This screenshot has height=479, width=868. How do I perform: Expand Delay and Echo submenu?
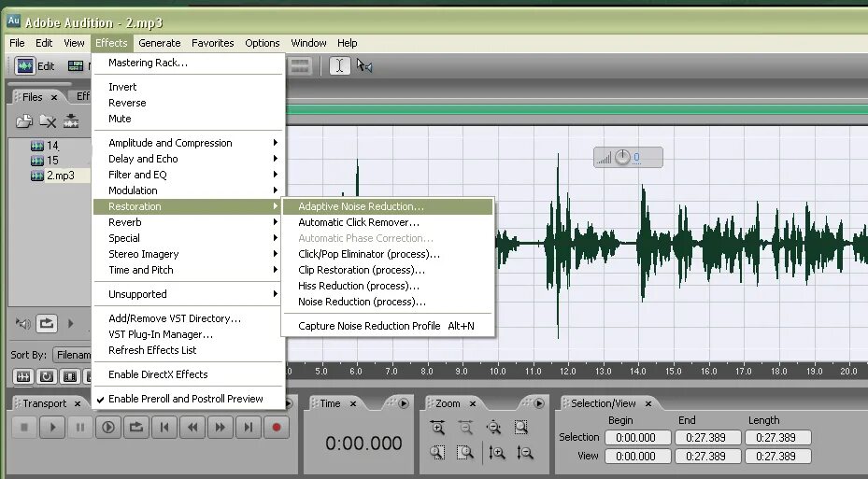188,159
